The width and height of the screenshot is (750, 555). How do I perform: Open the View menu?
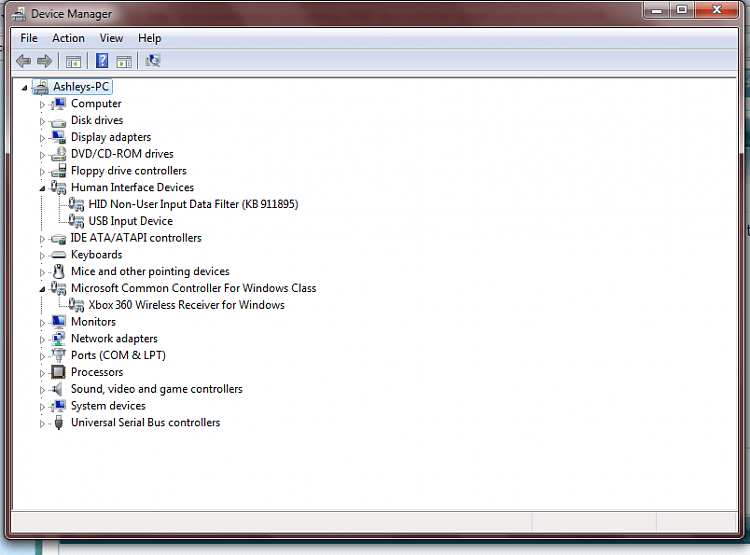click(x=111, y=38)
